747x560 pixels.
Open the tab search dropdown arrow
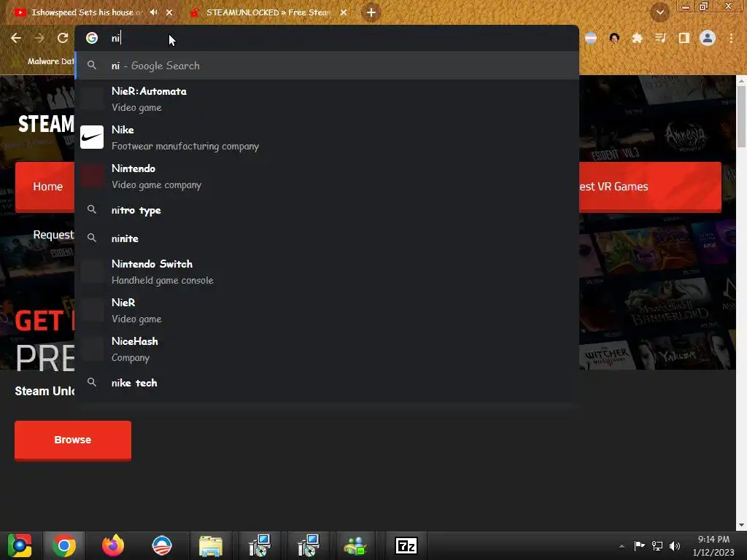click(x=659, y=13)
